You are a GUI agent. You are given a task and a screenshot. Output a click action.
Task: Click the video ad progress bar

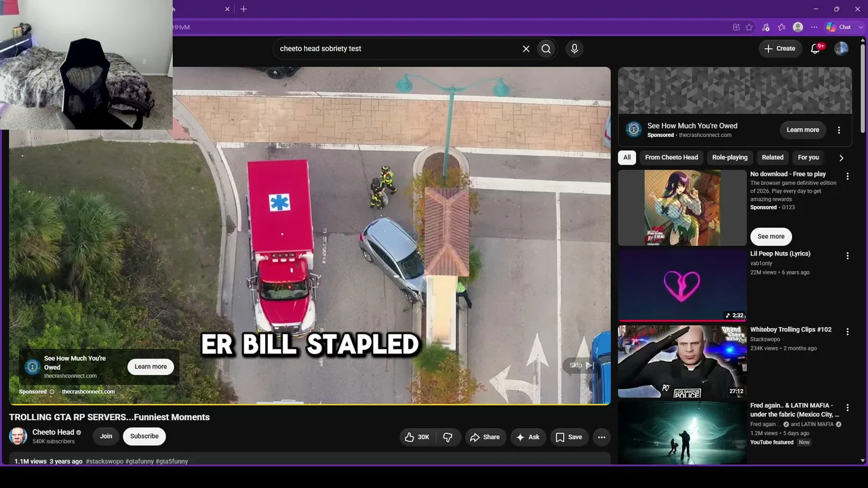coord(310,404)
